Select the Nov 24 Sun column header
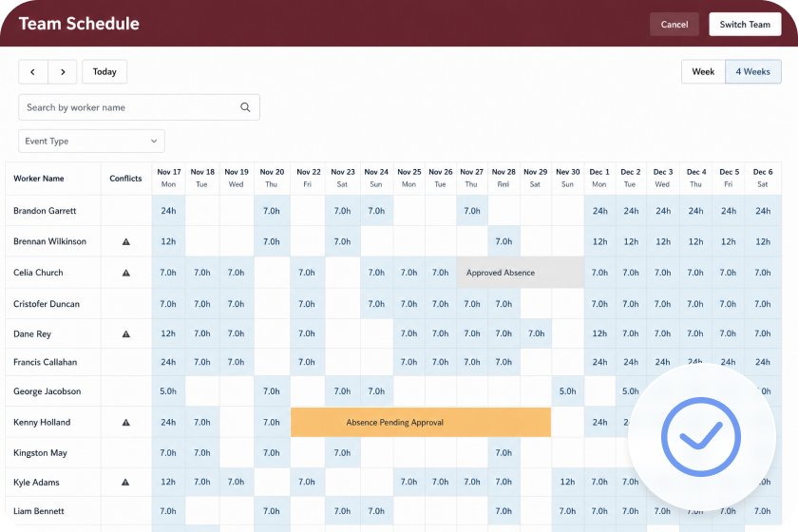 (x=376, y=179)
